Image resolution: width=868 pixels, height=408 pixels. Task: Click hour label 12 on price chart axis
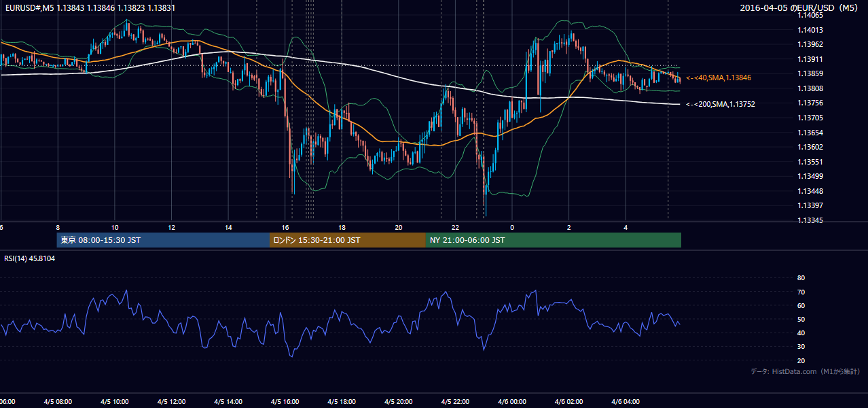(x=172, y=227)
